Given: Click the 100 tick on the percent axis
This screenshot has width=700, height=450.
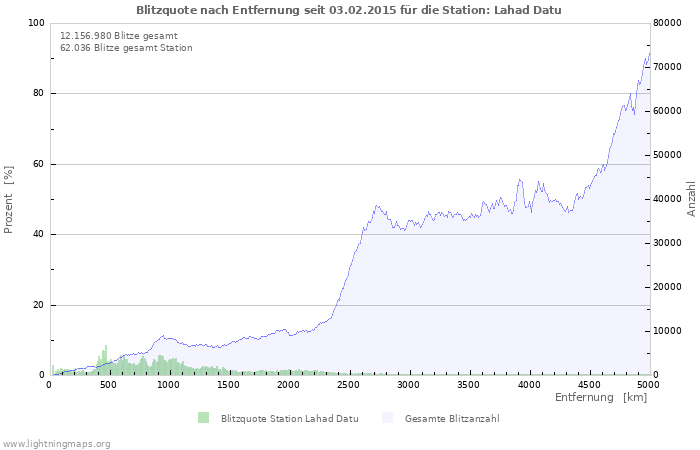Looking at the screenshot, I should (x=36, y=23).
